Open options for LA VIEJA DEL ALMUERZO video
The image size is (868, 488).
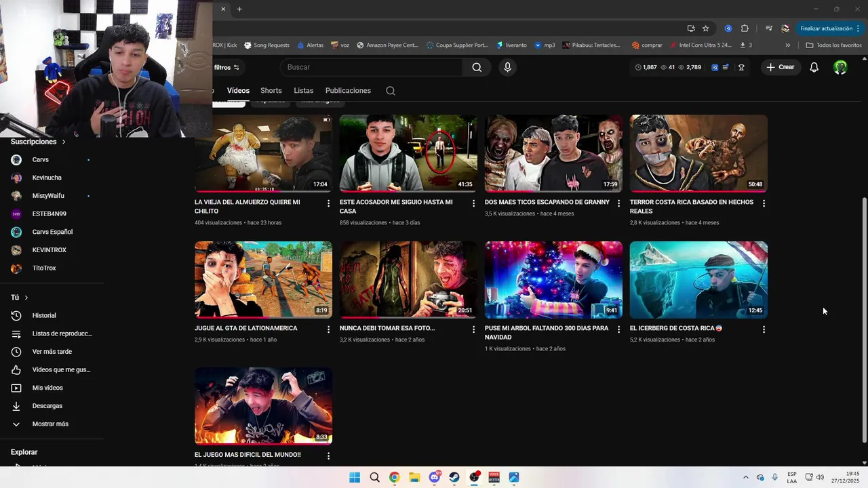(328, 203)
